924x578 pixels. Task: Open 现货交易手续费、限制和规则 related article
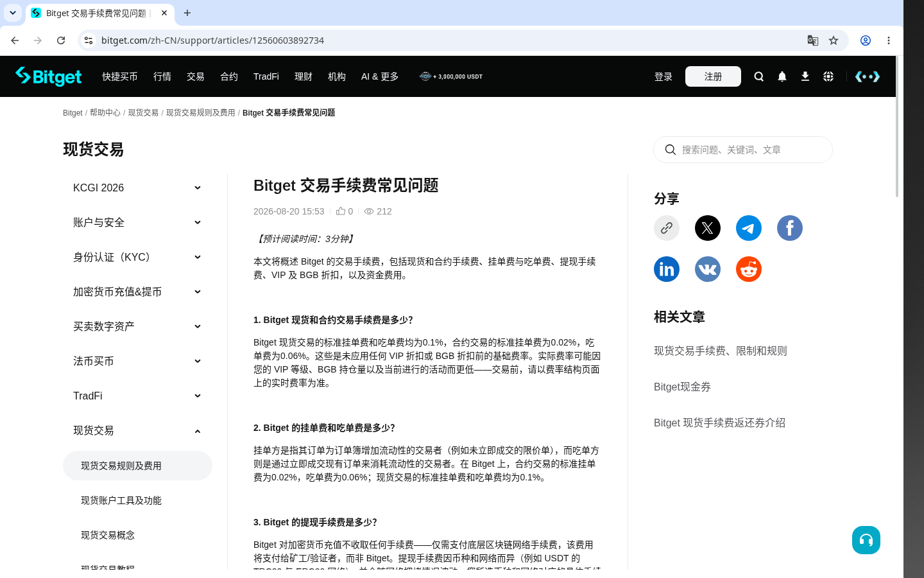pyautogui.click(x=720, y=351)
